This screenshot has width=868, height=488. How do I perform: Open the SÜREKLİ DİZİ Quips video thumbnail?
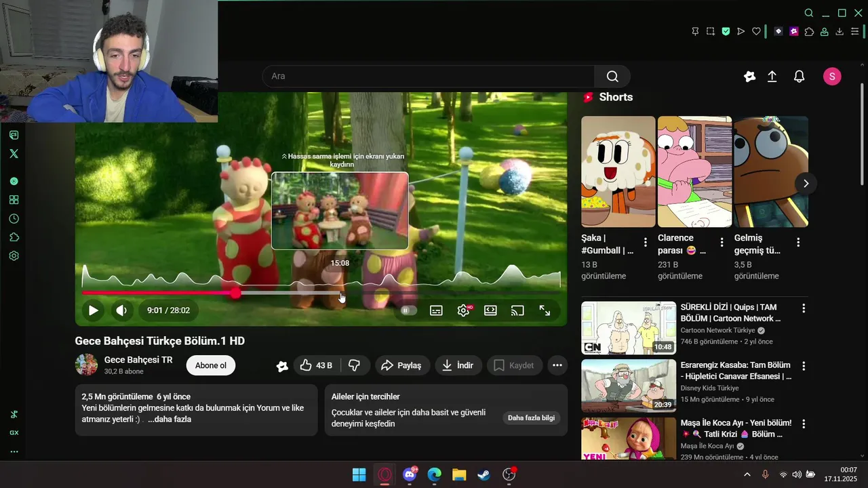point(629,328)
